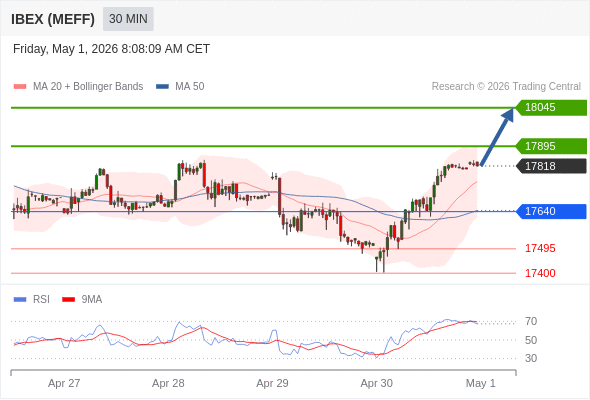Click the 17818 current price black tag
Viewport: 590px width, 400px height.
click(551, 166)
